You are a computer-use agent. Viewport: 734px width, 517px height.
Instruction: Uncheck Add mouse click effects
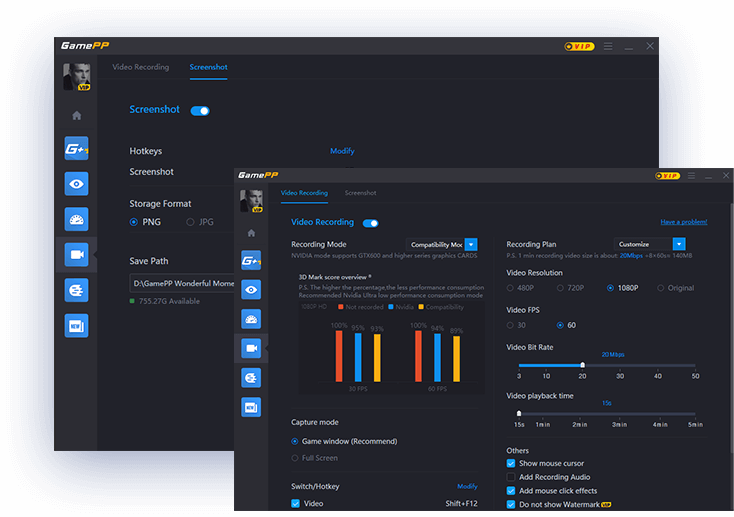(x=511, y=491)
